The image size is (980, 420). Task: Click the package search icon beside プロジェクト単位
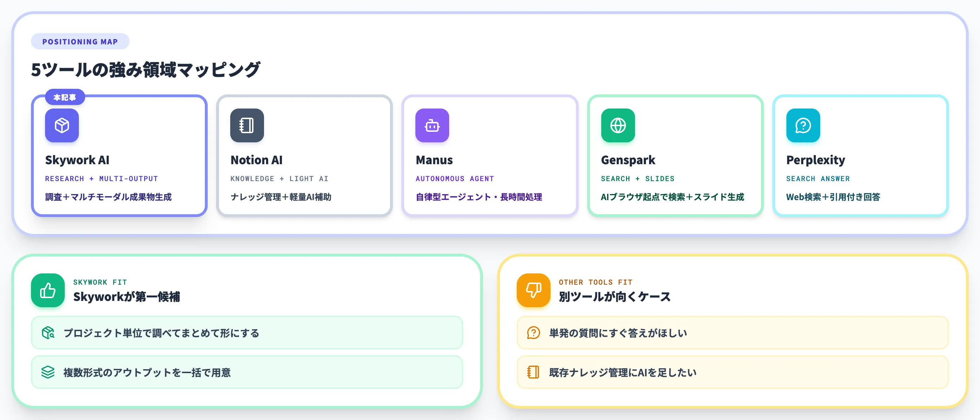coord(48,333)
